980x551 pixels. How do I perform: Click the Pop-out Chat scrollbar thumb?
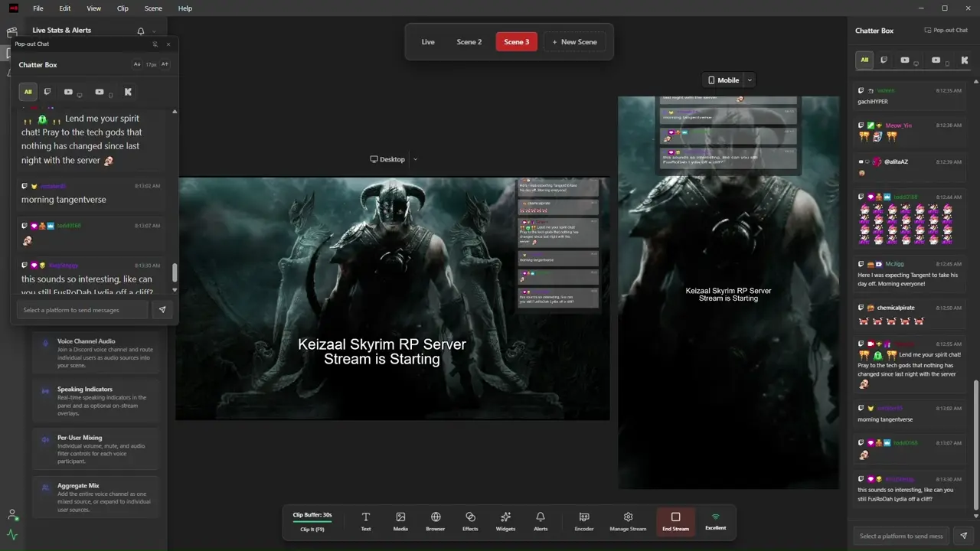click(x=175, y=273)
